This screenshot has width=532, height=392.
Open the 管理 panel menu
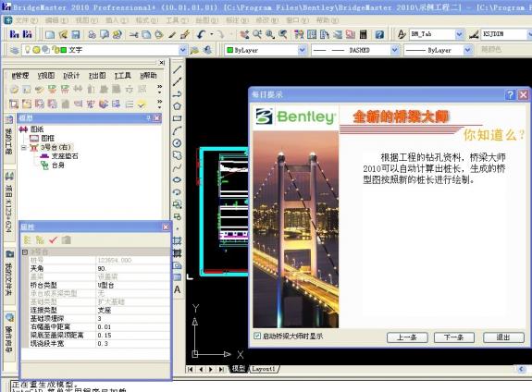pos(20,75)
